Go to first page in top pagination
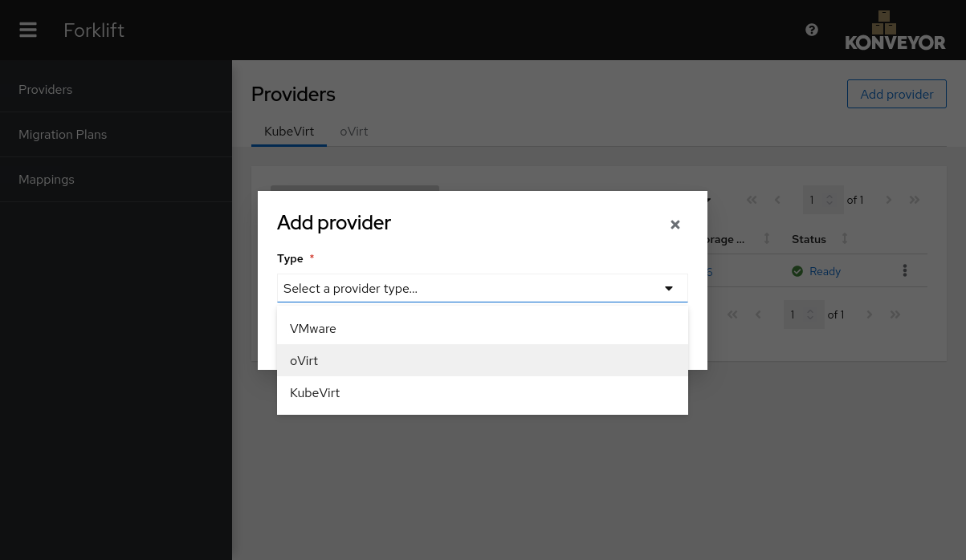 (x=752, y=200)
